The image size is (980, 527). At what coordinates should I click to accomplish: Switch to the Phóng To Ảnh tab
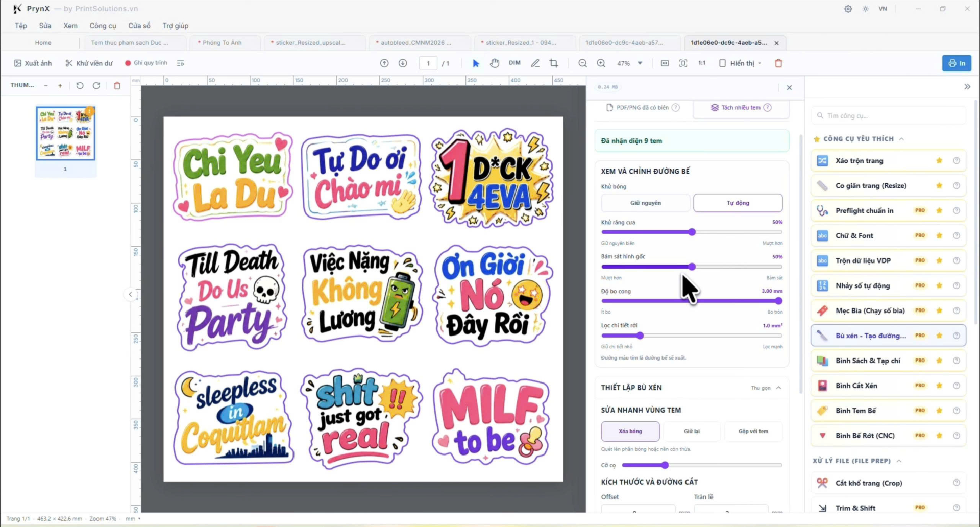click(x=222, y=43)
